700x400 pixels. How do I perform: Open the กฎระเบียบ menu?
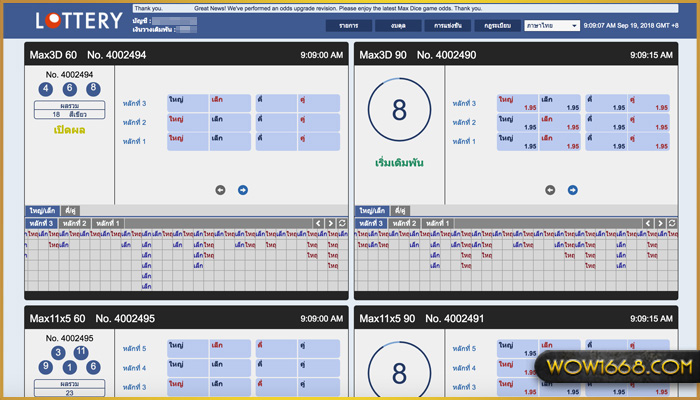496,25
